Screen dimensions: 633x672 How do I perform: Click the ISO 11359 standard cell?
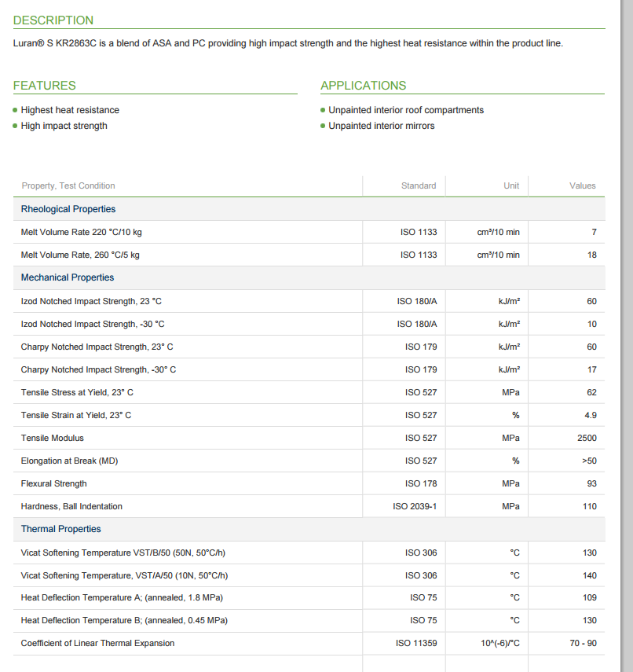(416, 643)
